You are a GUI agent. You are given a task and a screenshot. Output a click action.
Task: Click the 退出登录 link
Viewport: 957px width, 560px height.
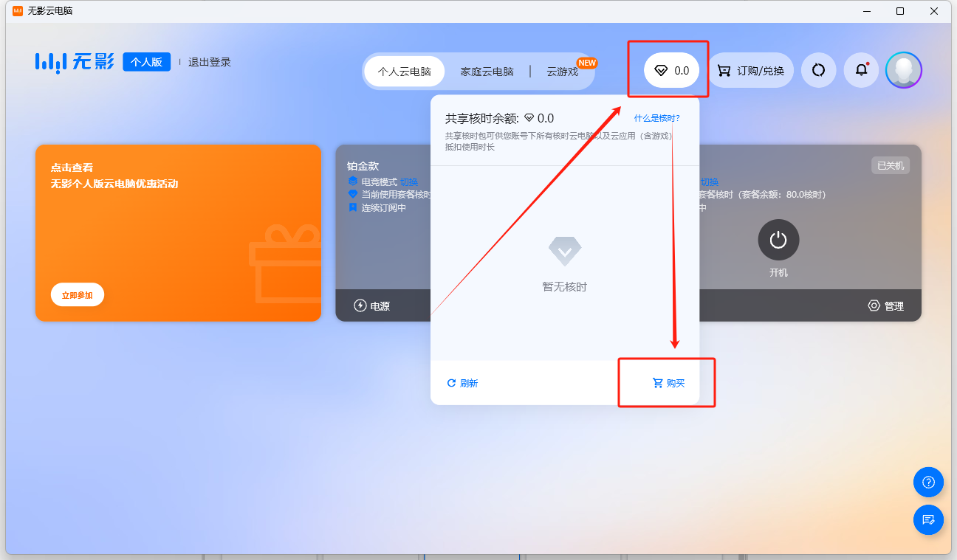(210, 62)
